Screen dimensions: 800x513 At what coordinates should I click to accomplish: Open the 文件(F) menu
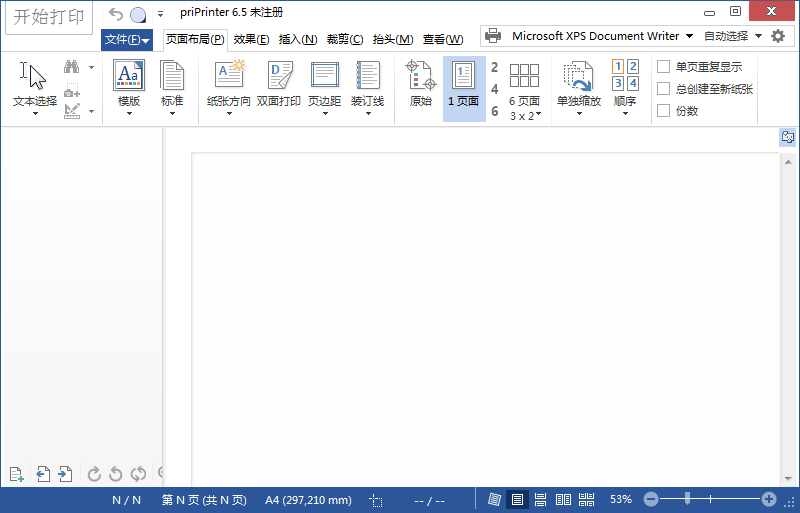127,39
